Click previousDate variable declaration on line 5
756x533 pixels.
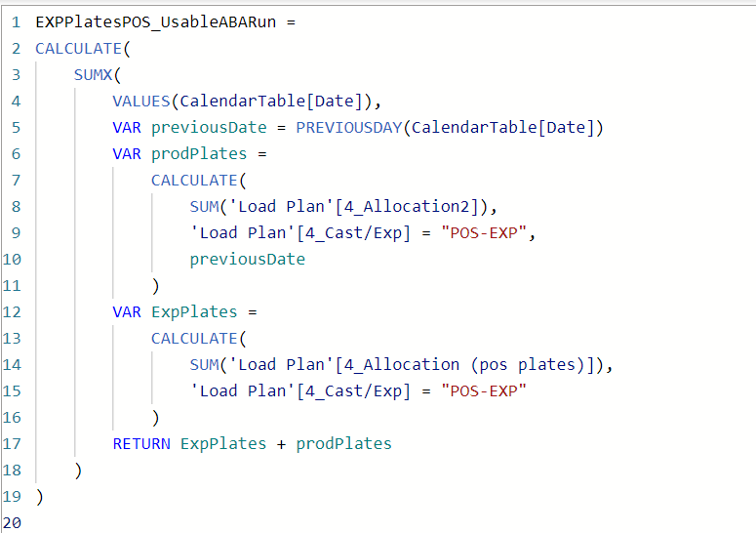point(209,127)
